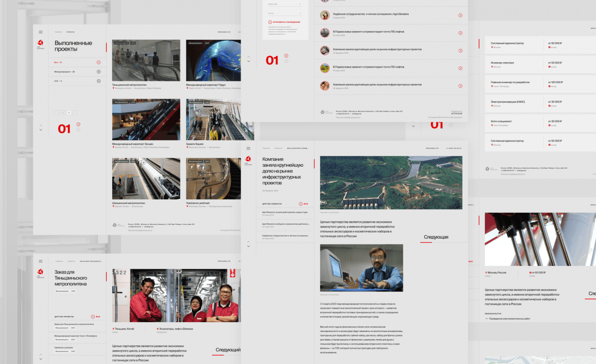Click up chevron on news article page sidebar
The height and width of the screenshot is (364, 596).
(x=249, y=241)
